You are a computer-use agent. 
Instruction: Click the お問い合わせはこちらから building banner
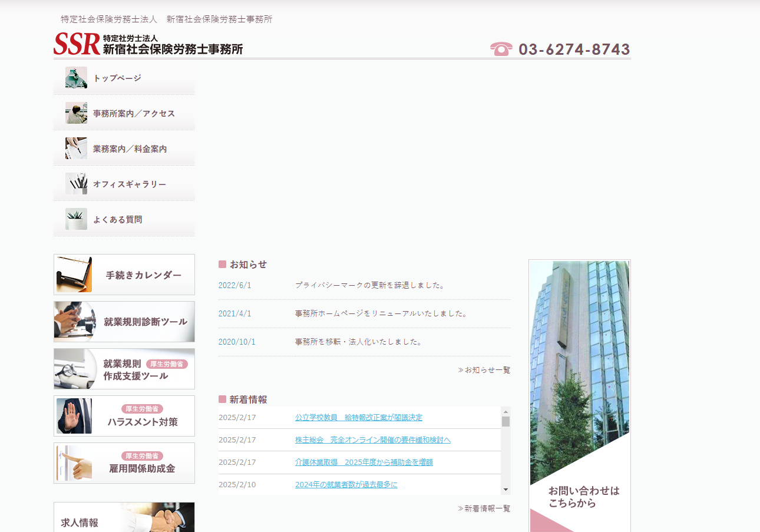pos(580,396)
